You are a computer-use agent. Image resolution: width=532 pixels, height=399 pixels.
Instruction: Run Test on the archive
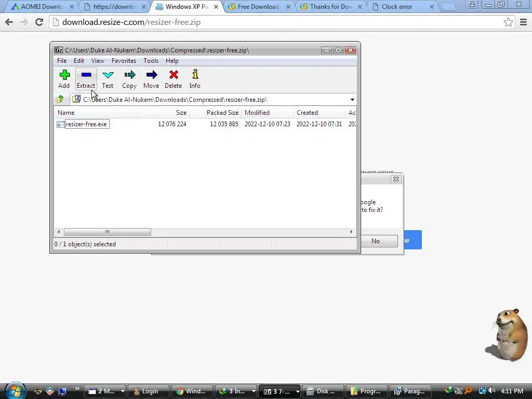(108, 79)
